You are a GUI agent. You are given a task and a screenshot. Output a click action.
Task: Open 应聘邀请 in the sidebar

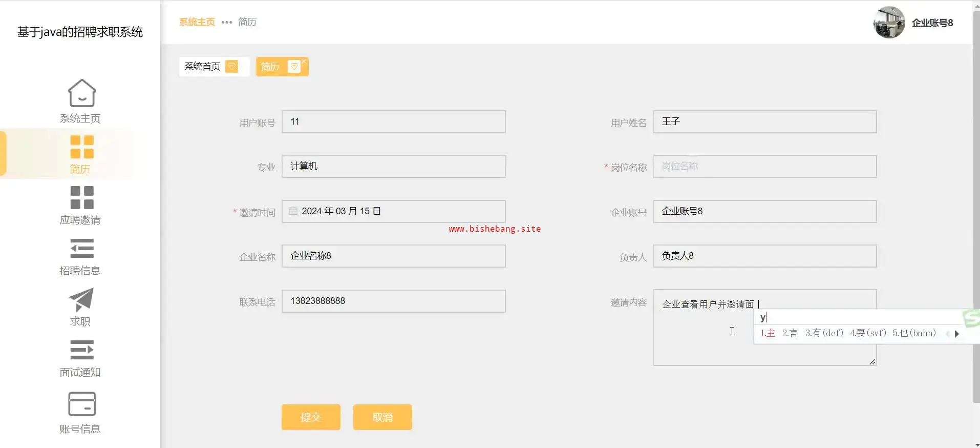[x=81, y=198]
